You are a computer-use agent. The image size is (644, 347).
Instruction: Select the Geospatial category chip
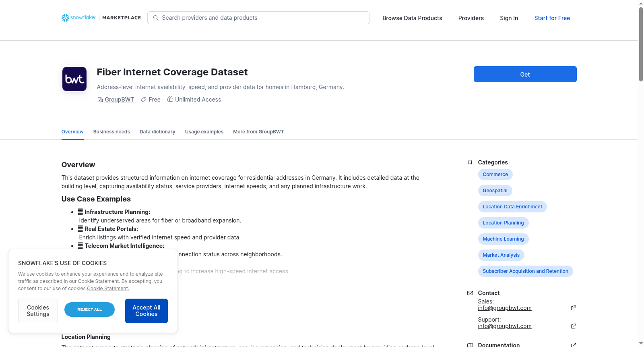pos(495,191)
